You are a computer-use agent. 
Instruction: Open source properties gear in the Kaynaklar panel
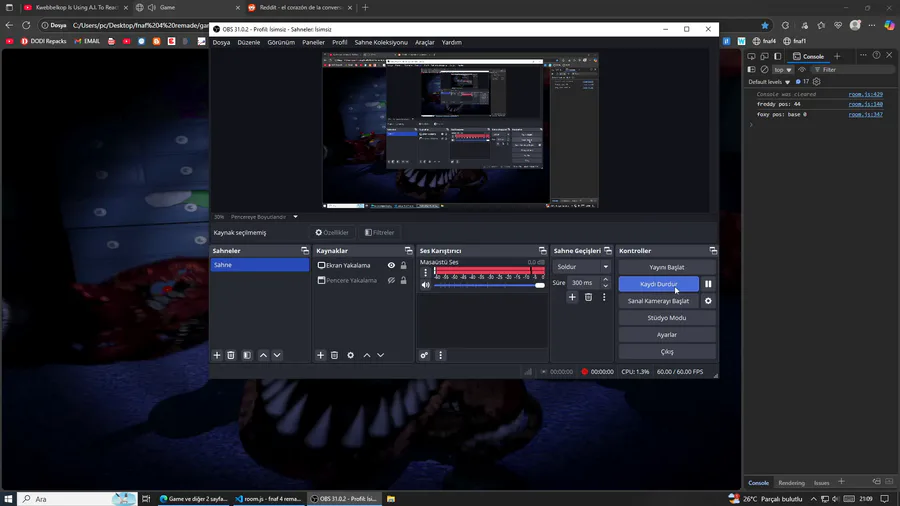[x=351, y=355]
